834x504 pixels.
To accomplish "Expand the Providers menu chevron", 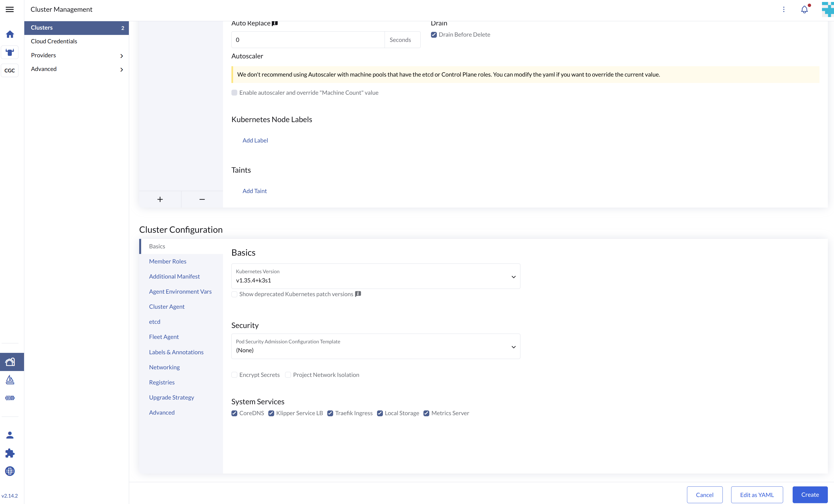I will (x=122, y=56).
